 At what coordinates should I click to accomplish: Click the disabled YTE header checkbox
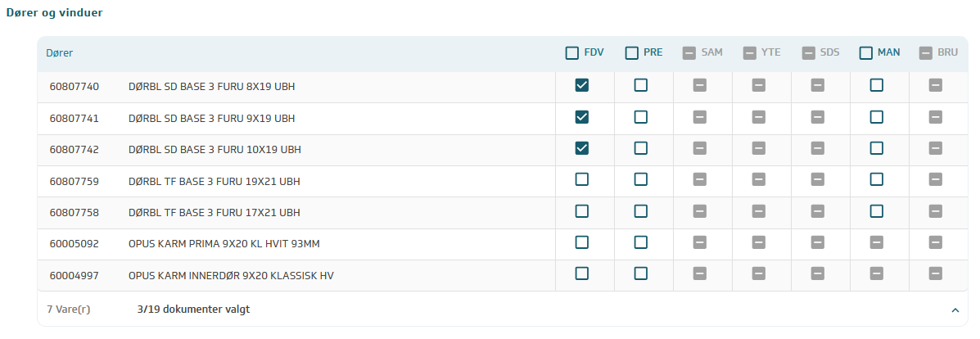click(x=750, y=53)
